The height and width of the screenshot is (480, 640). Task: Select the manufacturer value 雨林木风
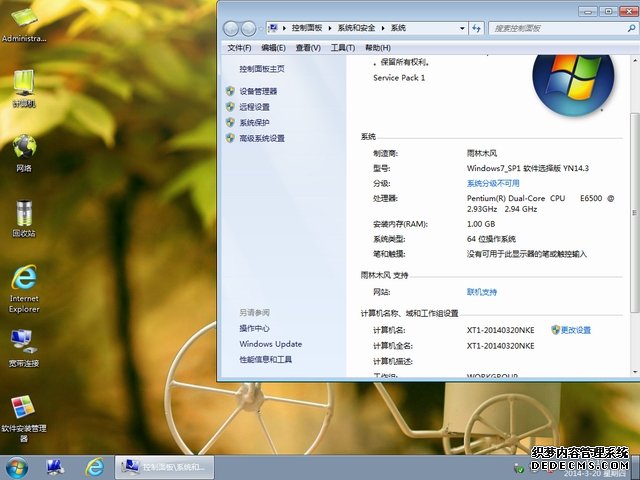tap(482, 153)
